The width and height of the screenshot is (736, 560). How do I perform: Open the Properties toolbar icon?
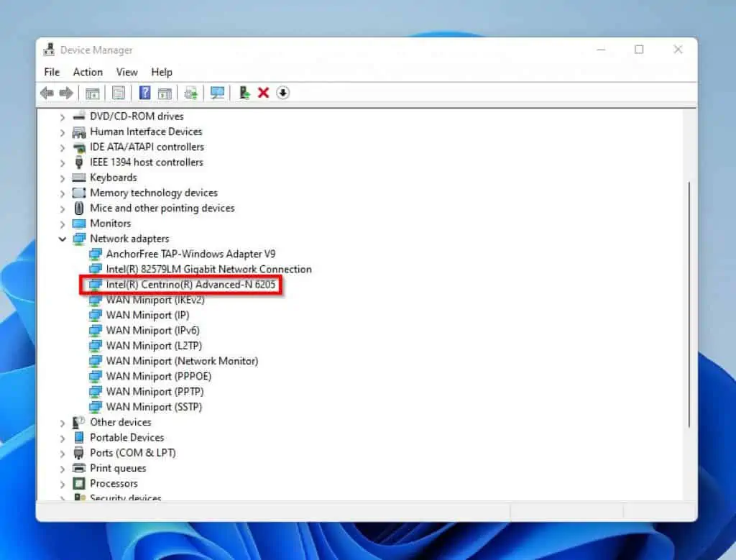[x=118, y=93]
